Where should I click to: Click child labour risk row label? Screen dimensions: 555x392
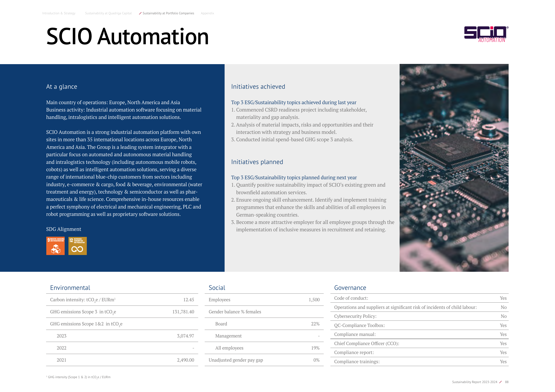pyautogui.click(x=405, y=308)
